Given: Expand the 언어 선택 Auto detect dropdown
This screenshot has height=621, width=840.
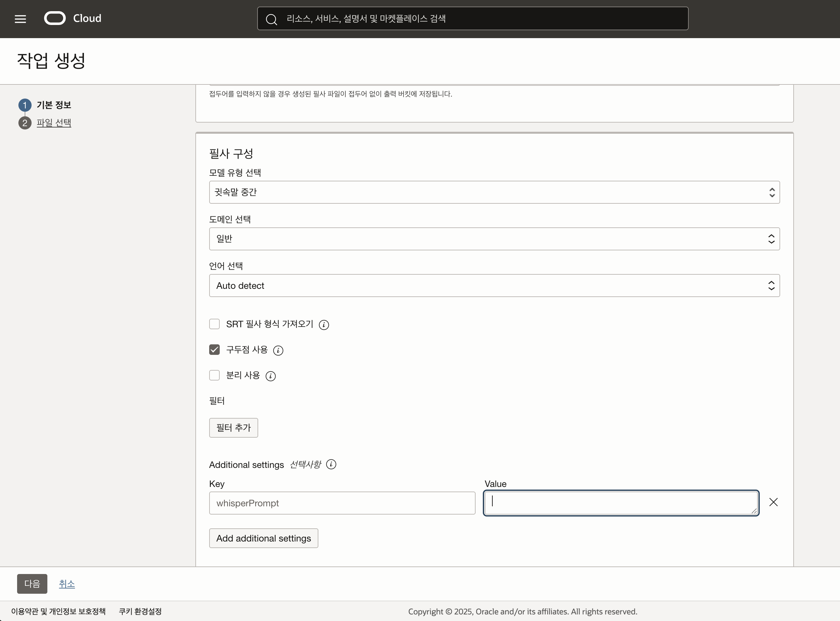Looking at the screenshot, I should pyautogui.click(x=494, y=286).
